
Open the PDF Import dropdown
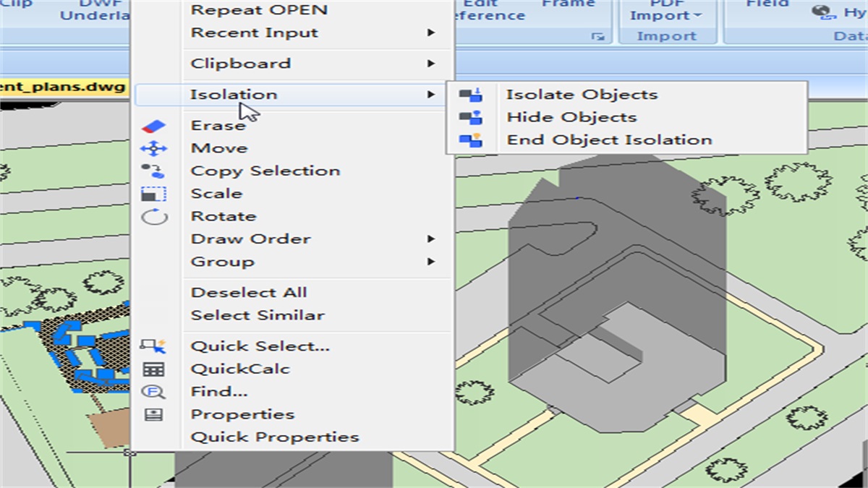(666, 15)
